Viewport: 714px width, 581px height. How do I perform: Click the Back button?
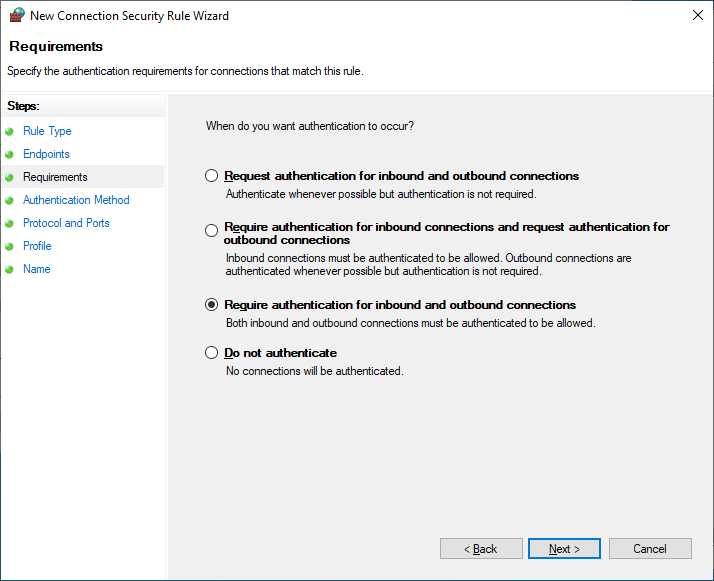coord(481,549)
